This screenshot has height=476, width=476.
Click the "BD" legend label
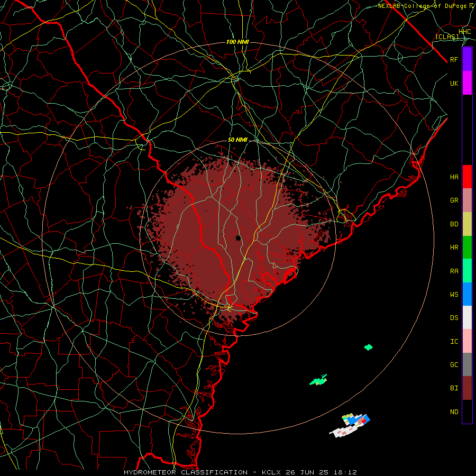pyautogui.click(x=454, y=224)
